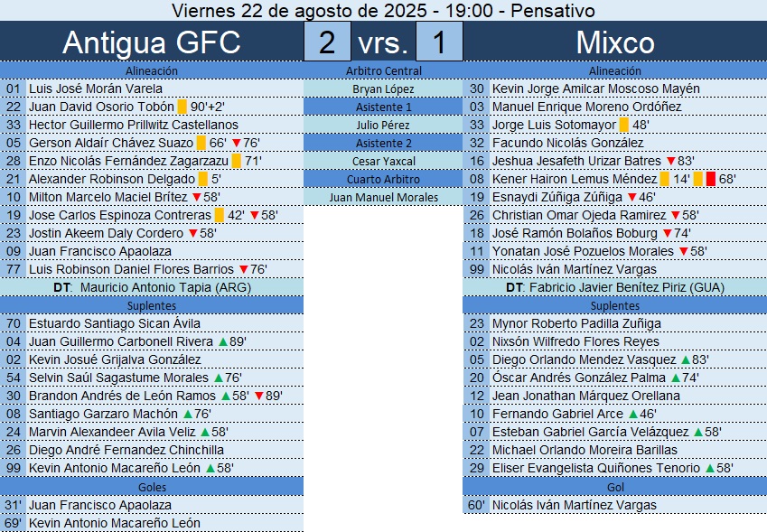This screenshot has width=767, height=532.
Task: Click the match date and time title
Action: (383, 11)
